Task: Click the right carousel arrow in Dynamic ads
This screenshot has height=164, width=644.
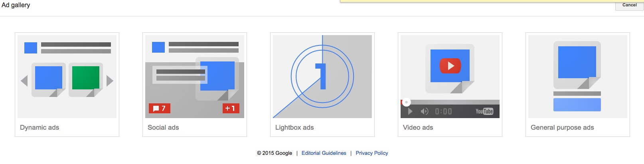Action: (110, 81)
